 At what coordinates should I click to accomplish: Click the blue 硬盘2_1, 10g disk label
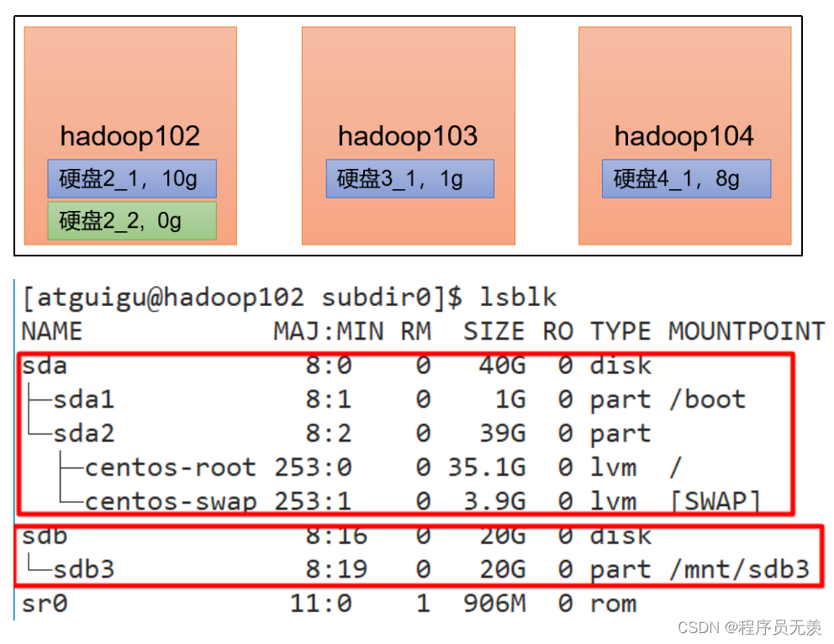131,177
